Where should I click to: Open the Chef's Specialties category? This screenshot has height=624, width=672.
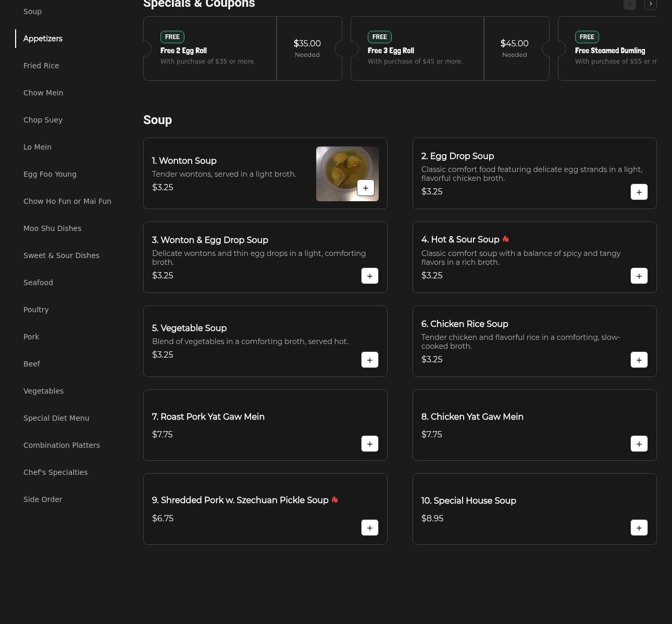[55, 472]
